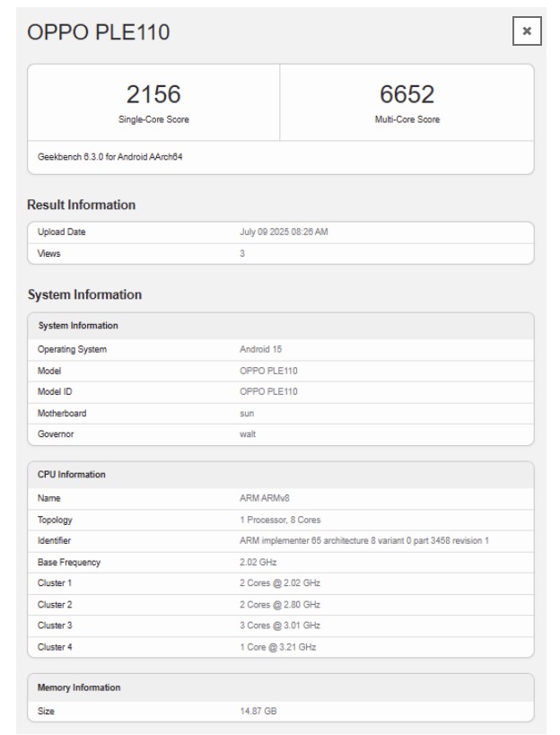Click the Identifier row label
The image size is (560, 735).
[x=54, y=541]
